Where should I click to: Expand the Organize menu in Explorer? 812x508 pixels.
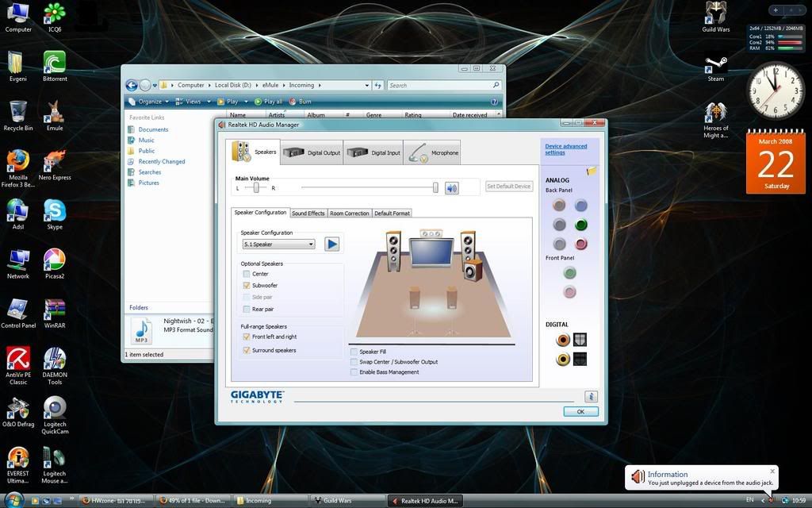[x=148, y=102]
